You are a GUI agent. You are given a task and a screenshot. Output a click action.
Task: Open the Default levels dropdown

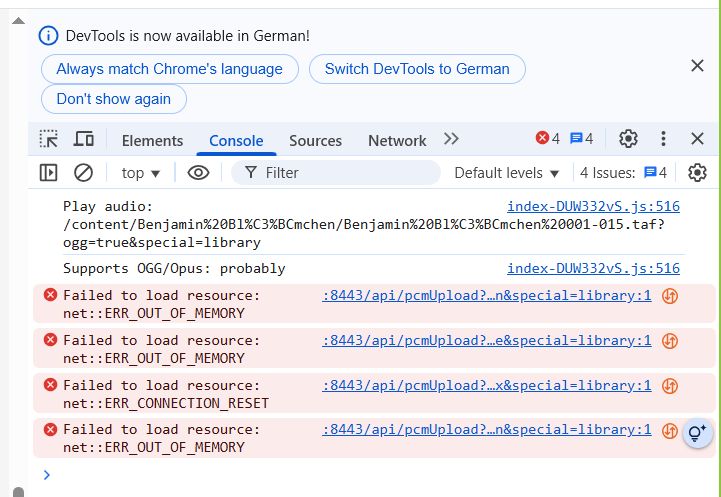506,173
